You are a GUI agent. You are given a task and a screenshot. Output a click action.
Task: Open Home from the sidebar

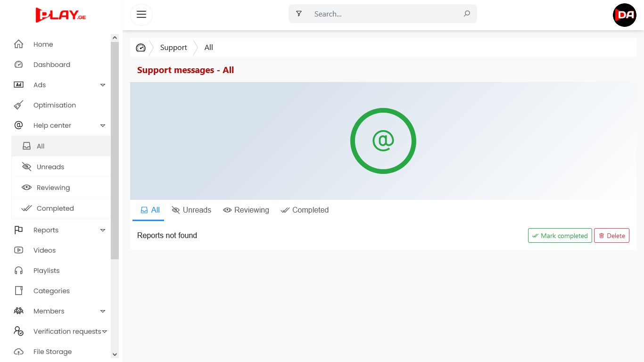(x=43, y=44)
